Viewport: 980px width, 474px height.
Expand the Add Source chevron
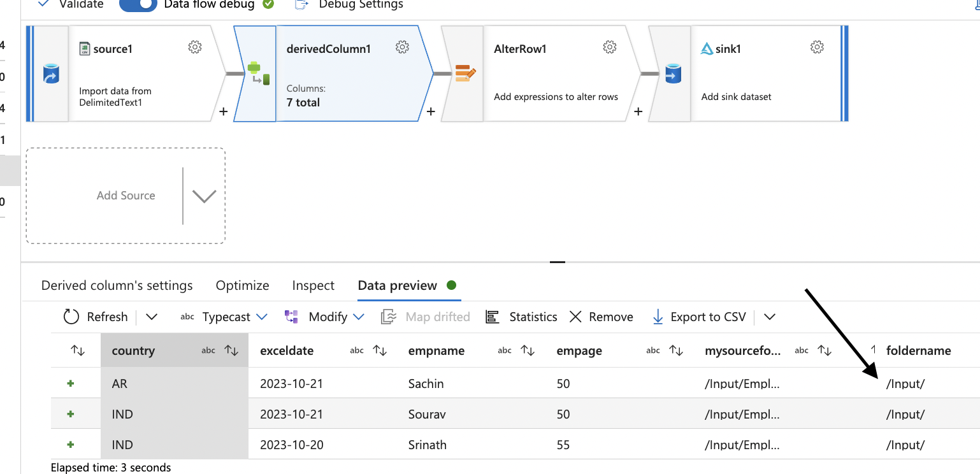tap(204, 196)
